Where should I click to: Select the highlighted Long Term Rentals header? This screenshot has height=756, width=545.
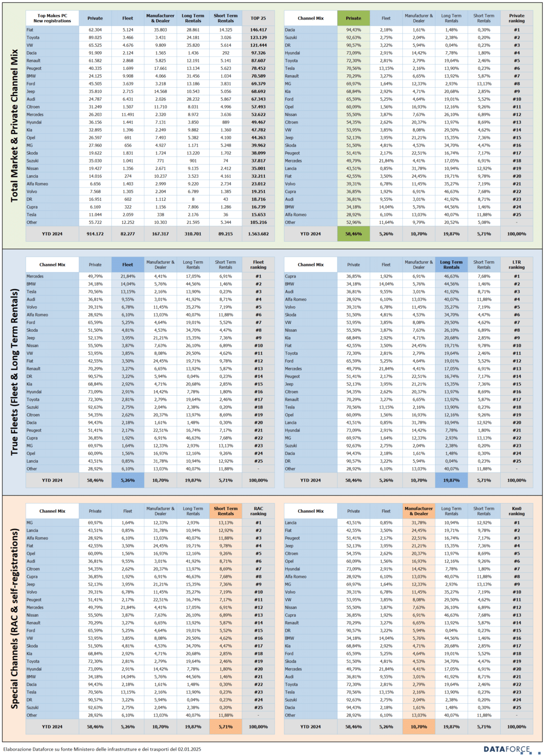[x=451, y=265]
